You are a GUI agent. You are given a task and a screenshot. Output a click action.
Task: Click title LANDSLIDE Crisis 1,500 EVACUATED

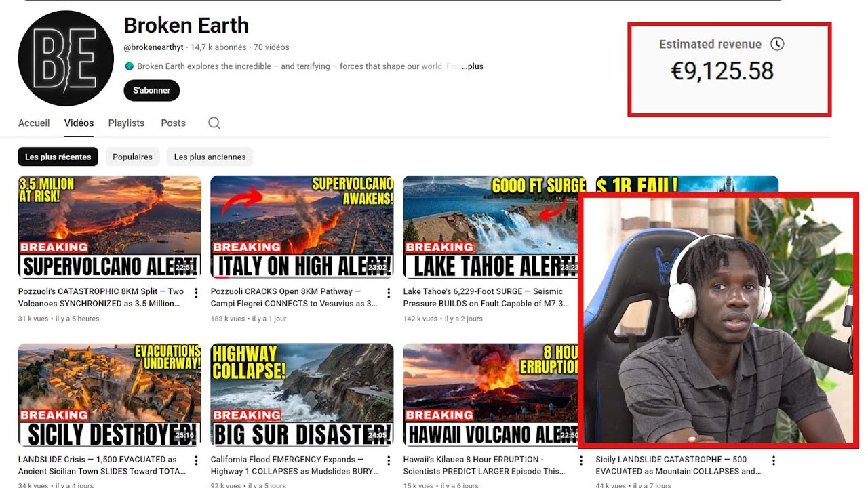[x=102, y=465]
